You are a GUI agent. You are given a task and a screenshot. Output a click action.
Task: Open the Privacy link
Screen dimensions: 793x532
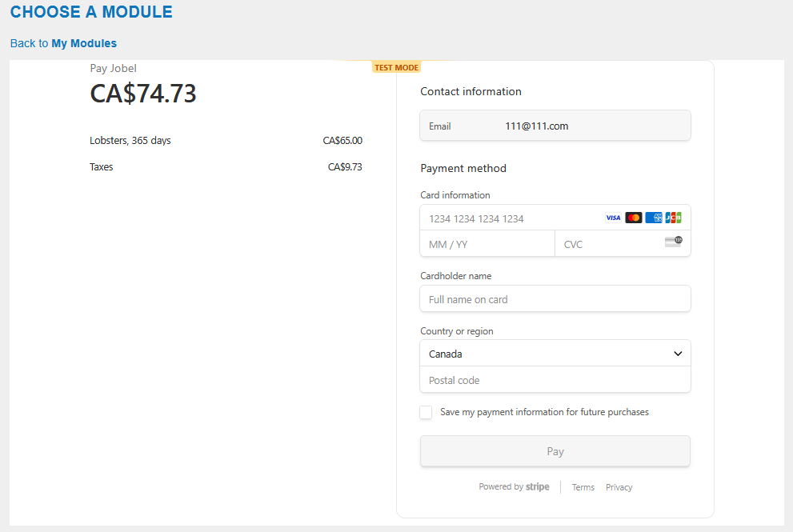click(619, 486)
